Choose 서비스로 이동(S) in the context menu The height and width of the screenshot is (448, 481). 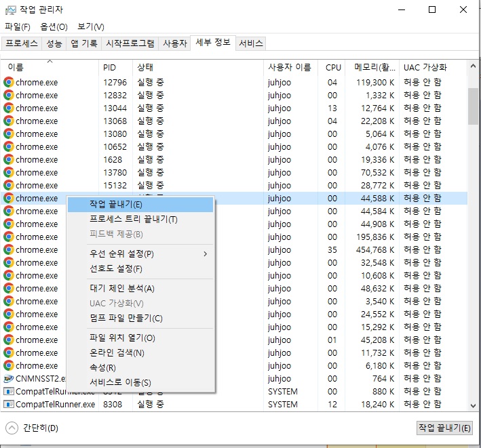coord(140,382)
